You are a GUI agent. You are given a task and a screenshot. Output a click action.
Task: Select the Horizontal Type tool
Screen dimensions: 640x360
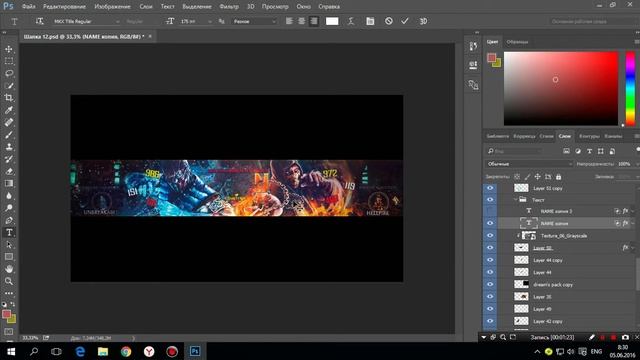(x=9, y=233)
